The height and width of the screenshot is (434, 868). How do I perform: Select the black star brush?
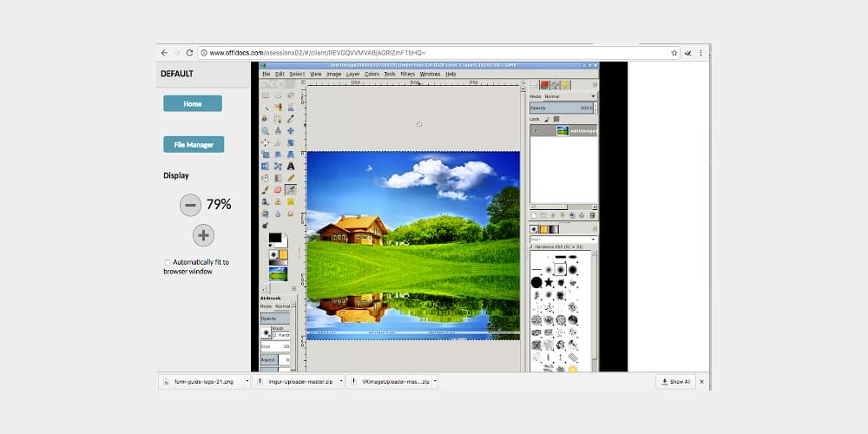[548, 282]
